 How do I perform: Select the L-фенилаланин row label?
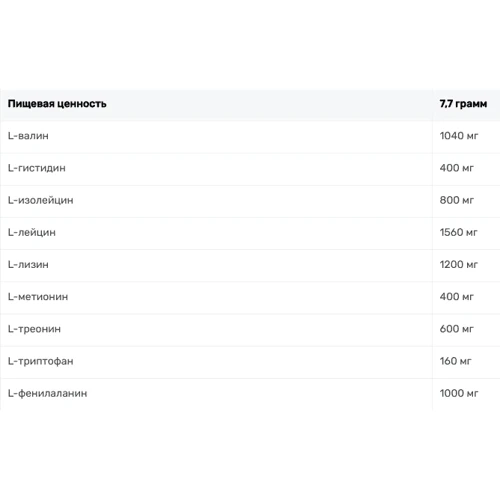pos(48,394)
